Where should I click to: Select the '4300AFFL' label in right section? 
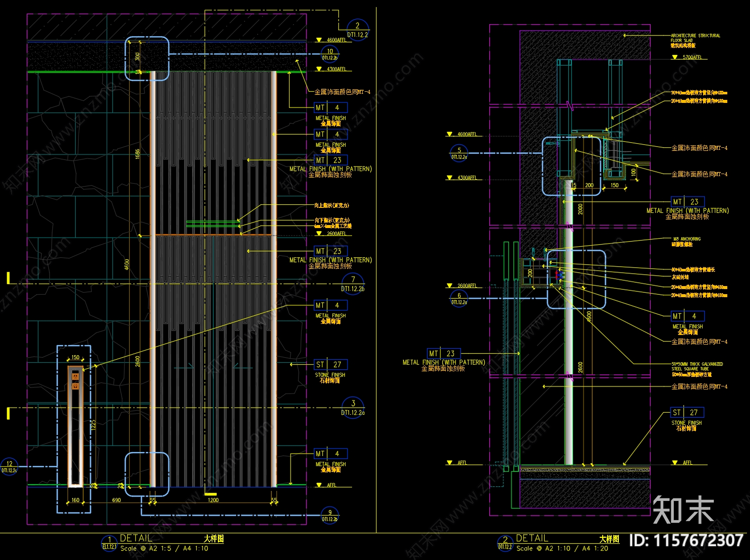(467, 178)
